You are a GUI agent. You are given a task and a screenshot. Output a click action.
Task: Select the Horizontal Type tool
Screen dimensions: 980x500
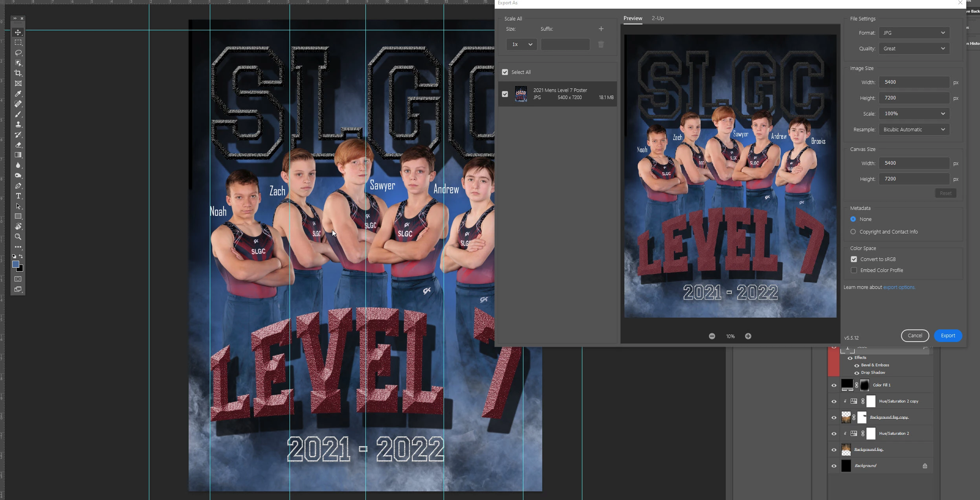tap(18, 196)
